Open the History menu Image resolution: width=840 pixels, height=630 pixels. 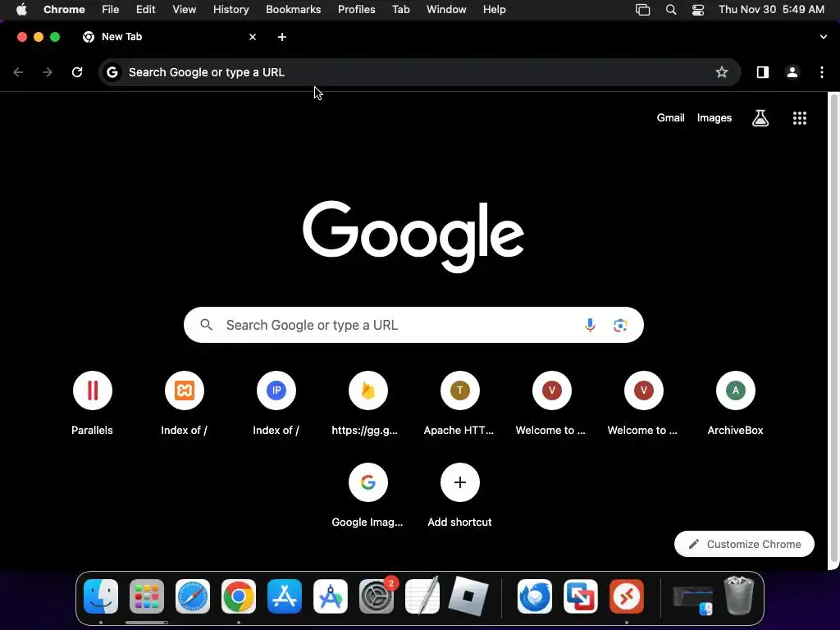point(231,10)
